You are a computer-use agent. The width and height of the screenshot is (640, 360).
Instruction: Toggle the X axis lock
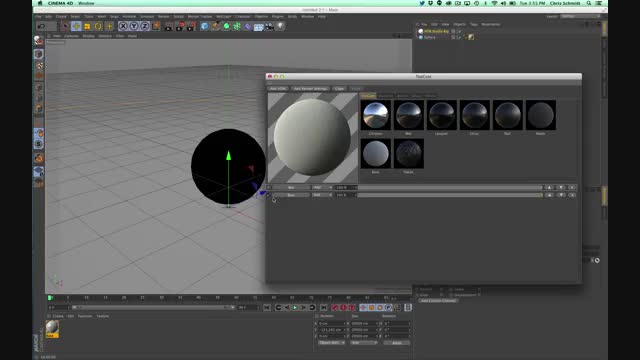pyautogui.click(x=123, y=26)
